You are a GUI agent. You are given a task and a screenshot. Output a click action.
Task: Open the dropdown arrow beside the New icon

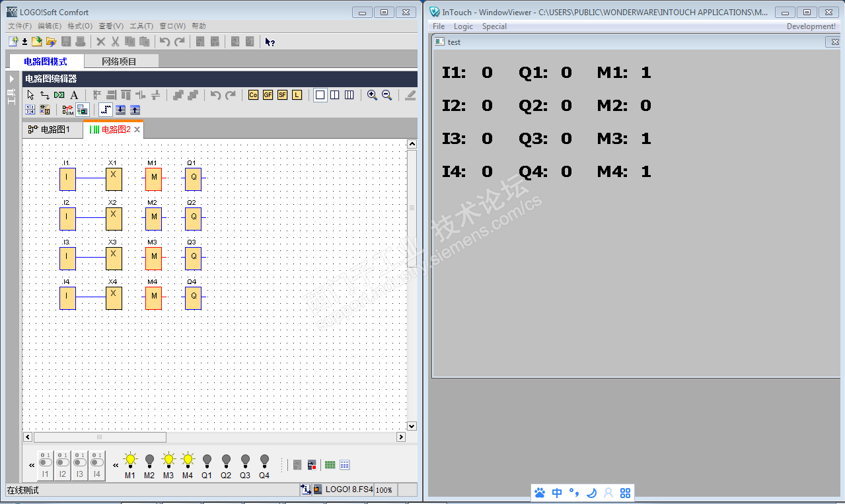coord(24,42)
